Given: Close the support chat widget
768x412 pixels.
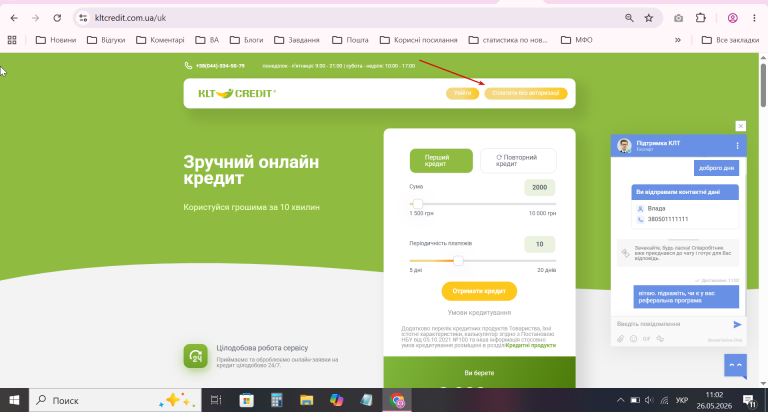Looking at the screenshot, I should (741, 126).
